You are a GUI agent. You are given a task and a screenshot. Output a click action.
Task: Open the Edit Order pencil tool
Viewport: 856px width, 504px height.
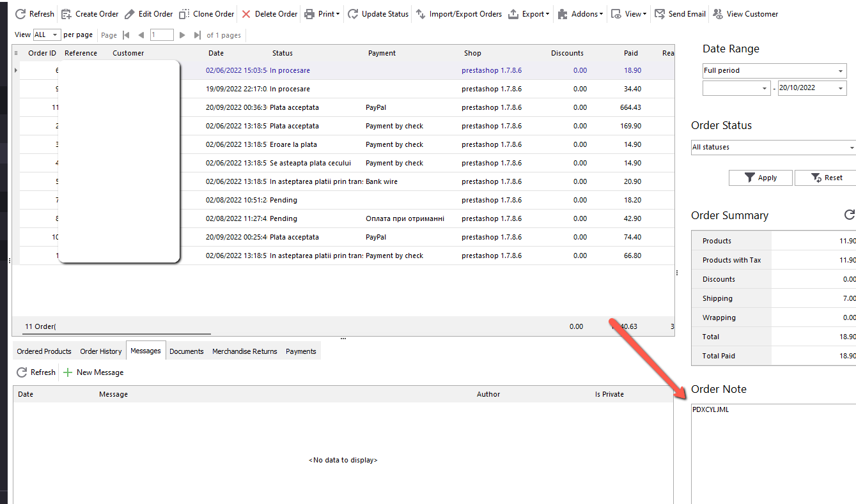(130, 14)
